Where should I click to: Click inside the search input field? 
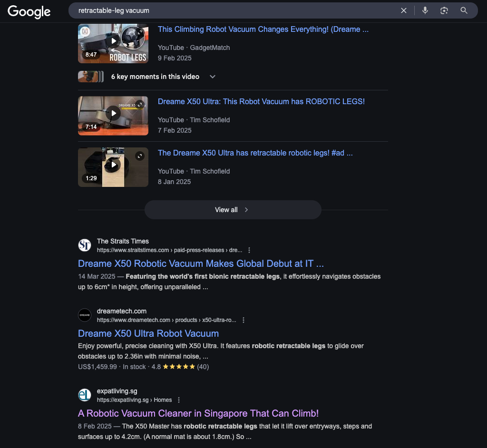click(x=238, y=10)
